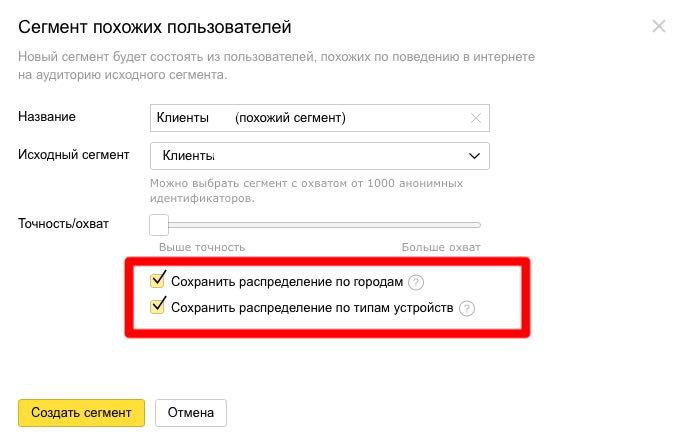
Task: Open help icon for distribution by cities
Action: coord(416,283)
